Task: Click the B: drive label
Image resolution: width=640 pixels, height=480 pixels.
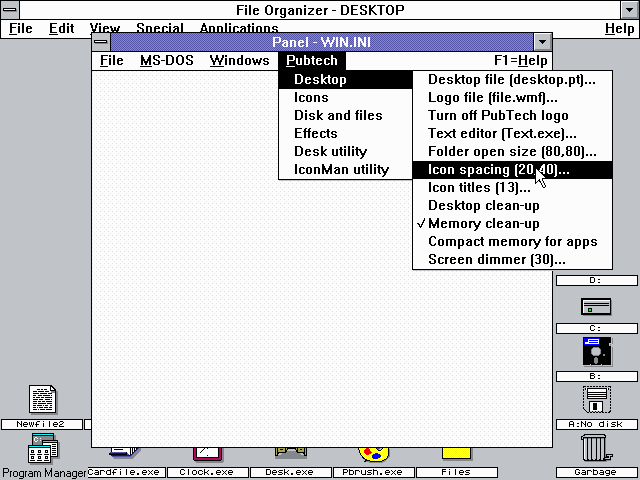Action: [x=596, y=376]
